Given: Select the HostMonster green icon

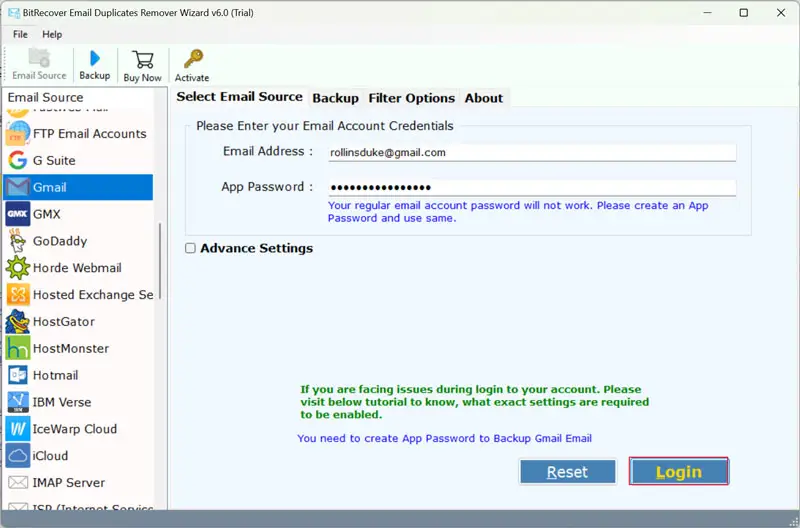Looking at the screenshot, I should click(x=18, y=348).
